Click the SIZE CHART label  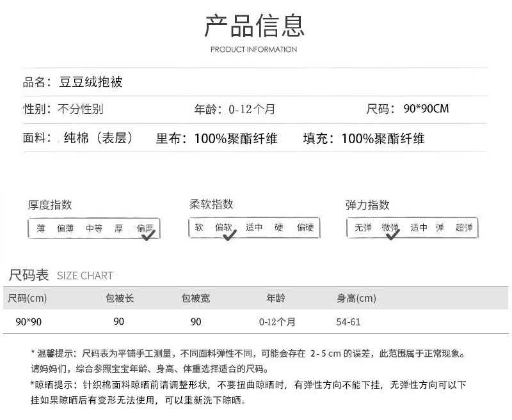pos(85,276)
